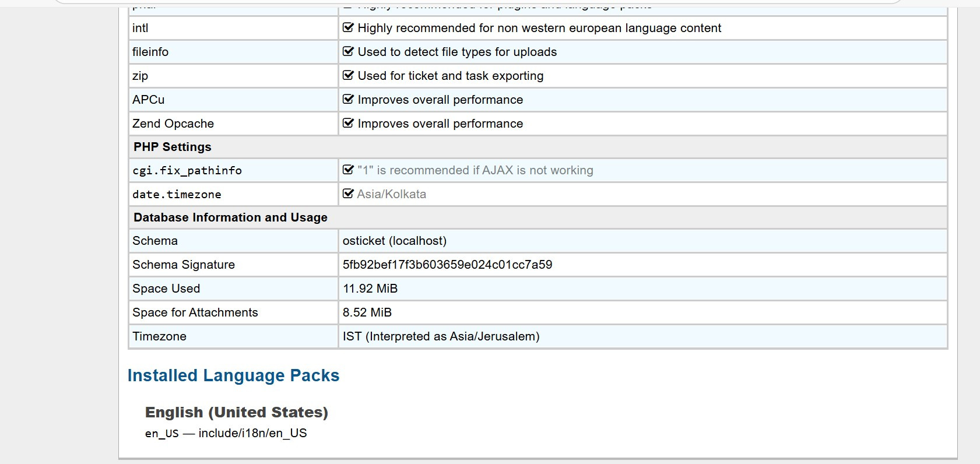This screenshot has height=464, width=980.
Task: Click the date.timezone checkmark icon
Action: pos(348,194)
